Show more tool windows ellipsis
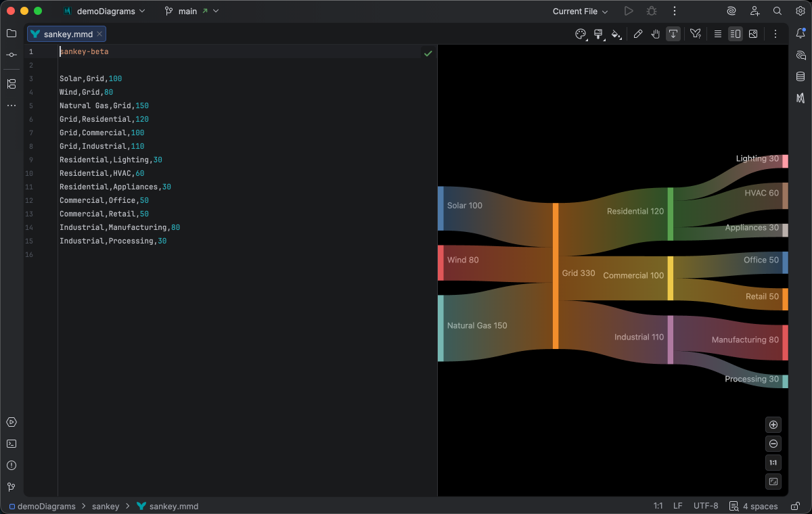Viewport: 812px width, 514px height. (12, 106)
